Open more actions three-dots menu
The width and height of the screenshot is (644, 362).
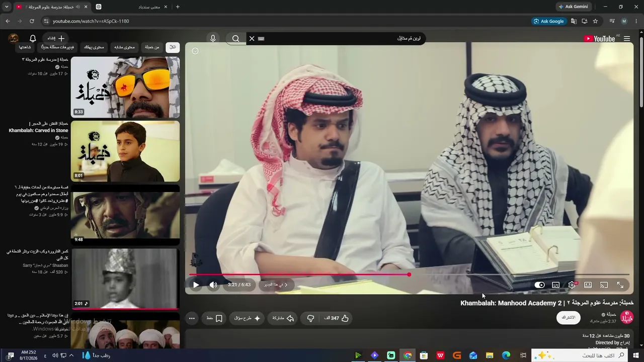click(x=192, y=318)
